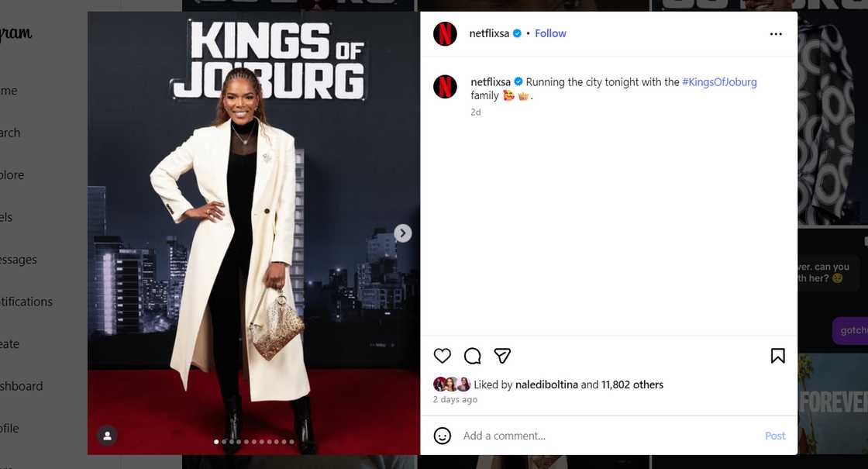Advance to next photo with arrow
Screen dimensions: 868x469
click(402, 233)
